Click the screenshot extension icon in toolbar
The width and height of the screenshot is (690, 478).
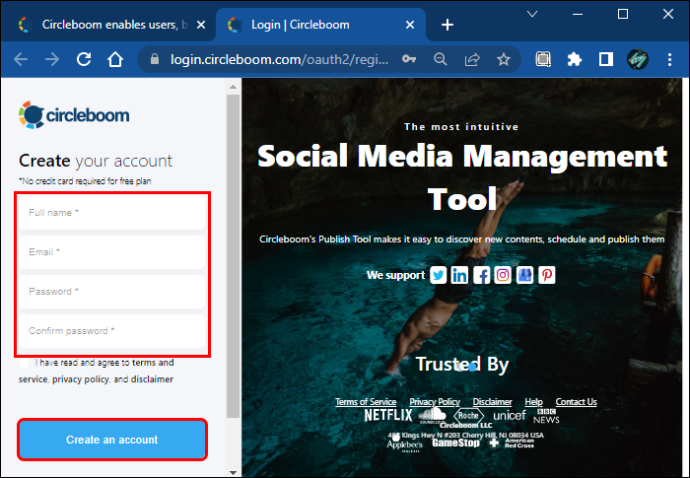pyautogui.click(x=543, y=59)
